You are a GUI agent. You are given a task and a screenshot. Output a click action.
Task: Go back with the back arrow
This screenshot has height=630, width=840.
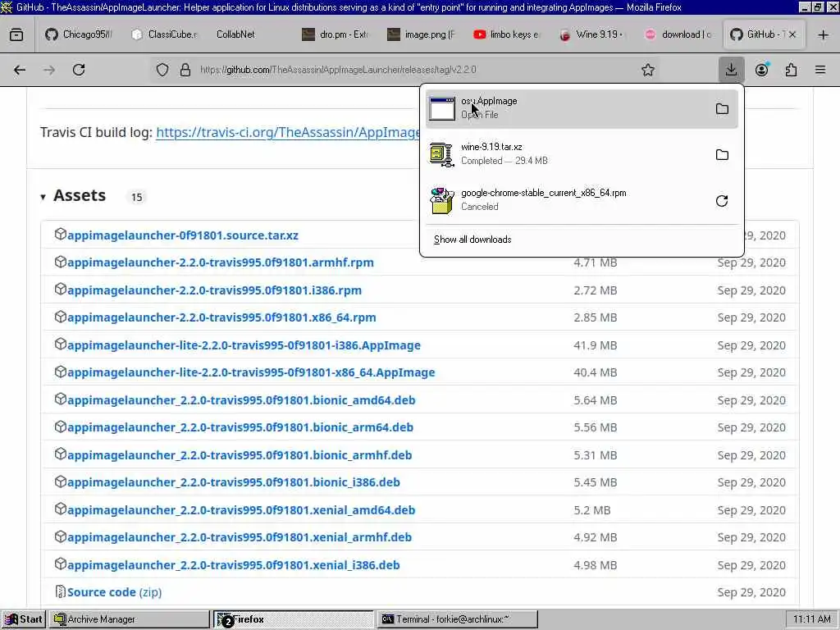[20, 70]
